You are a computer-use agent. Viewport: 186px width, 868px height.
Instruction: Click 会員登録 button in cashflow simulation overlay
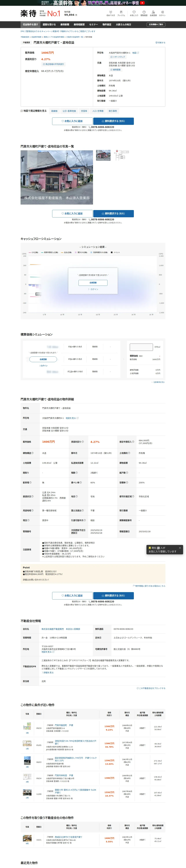pos(93,283)
